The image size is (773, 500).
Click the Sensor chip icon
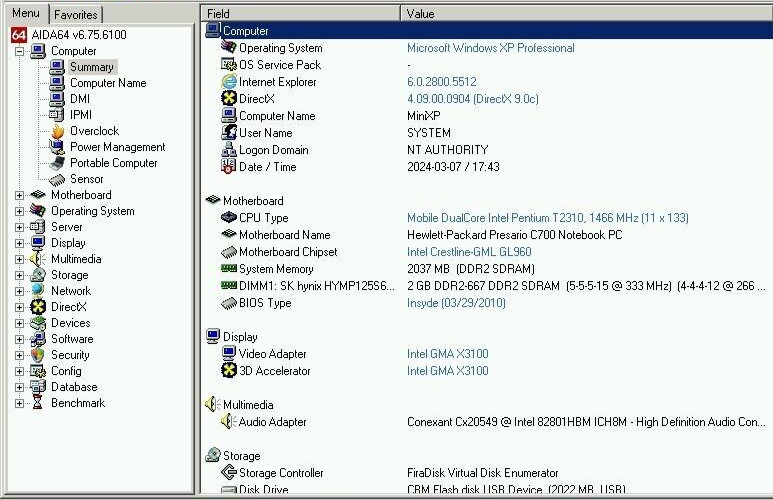tap(57, 179)
